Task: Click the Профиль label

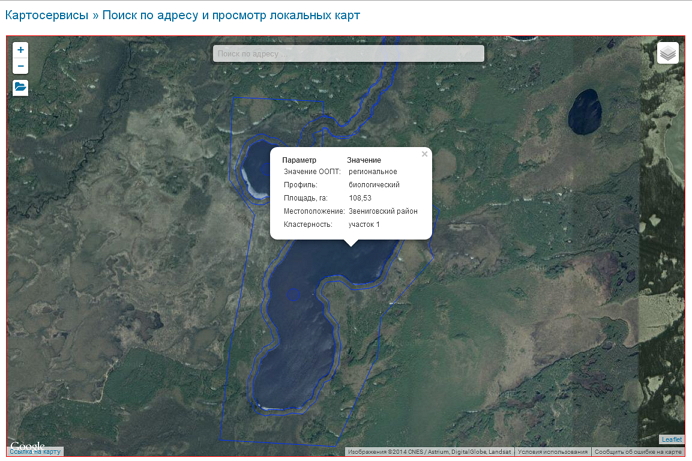Action: (x=300, y=185)
